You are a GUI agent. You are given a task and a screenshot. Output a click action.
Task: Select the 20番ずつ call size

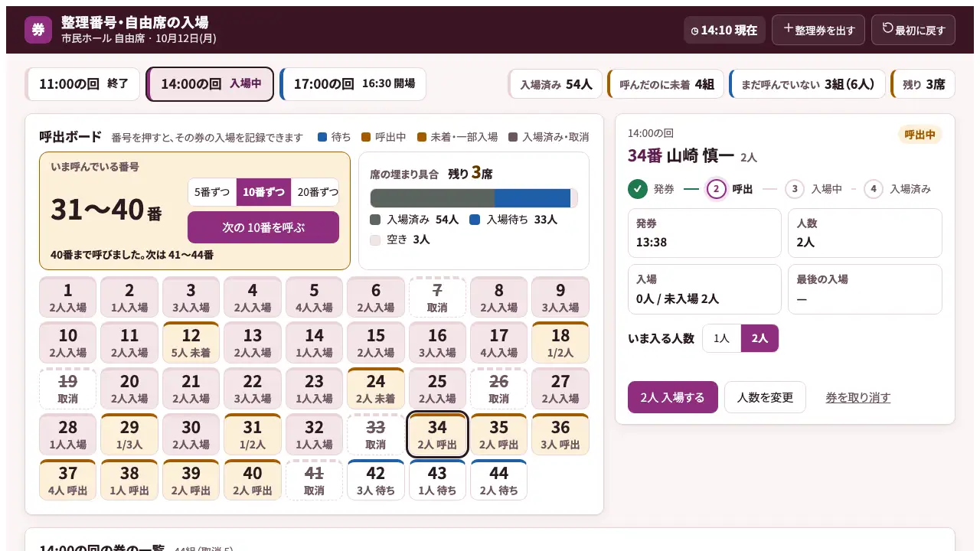coord(315,192)
